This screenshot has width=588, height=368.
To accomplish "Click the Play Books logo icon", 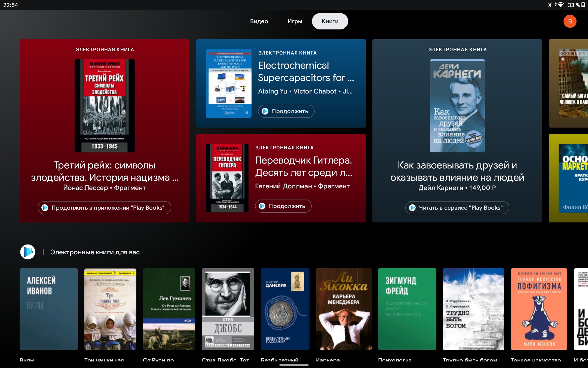I will [28, 252].
